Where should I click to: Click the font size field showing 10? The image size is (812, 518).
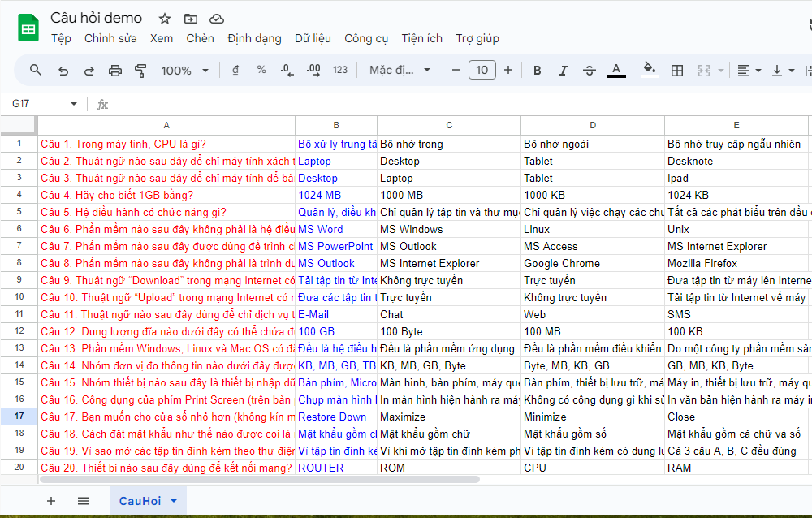click(x=482, y=70)
